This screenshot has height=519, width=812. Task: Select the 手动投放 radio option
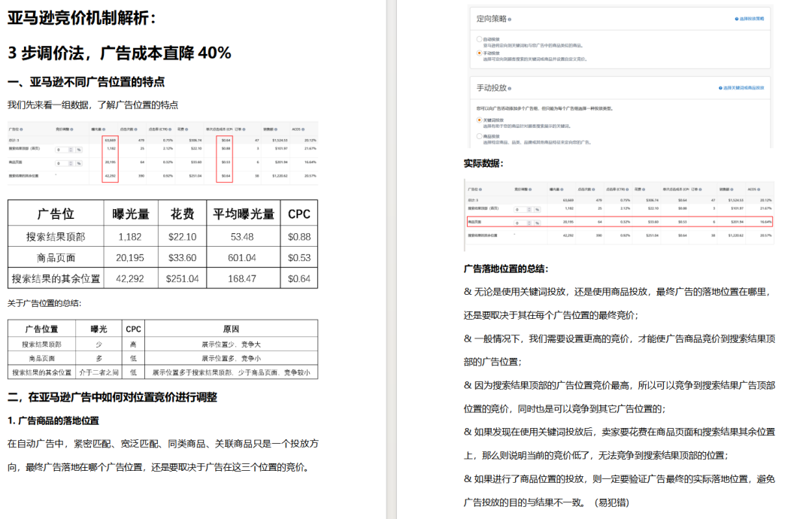tap(480, 54)
